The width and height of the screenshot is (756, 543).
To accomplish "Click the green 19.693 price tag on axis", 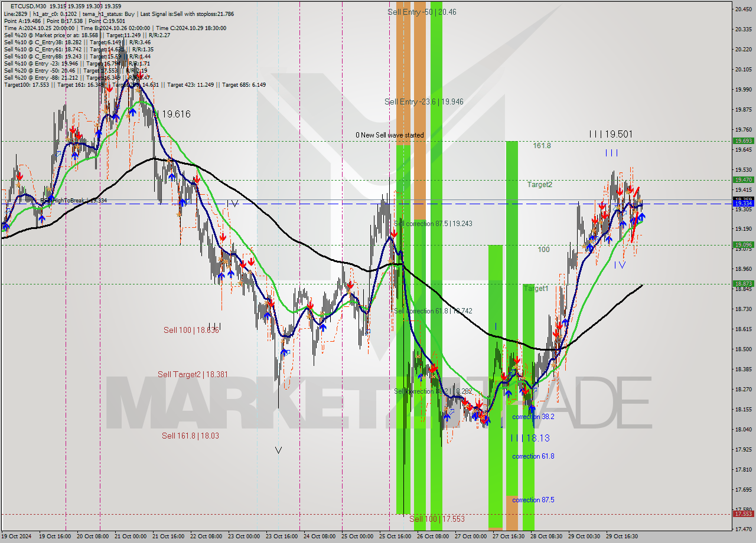I will [x=742, y=140].
